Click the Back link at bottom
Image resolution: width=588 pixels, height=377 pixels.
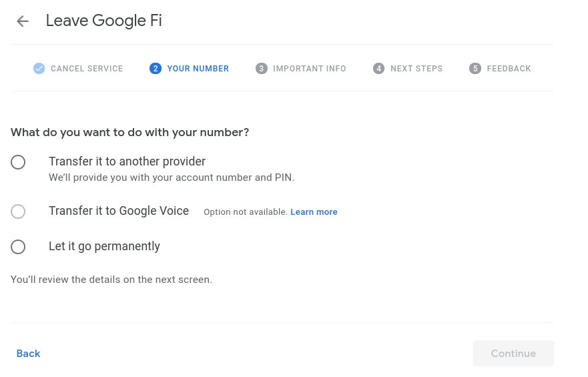[28, 354]
